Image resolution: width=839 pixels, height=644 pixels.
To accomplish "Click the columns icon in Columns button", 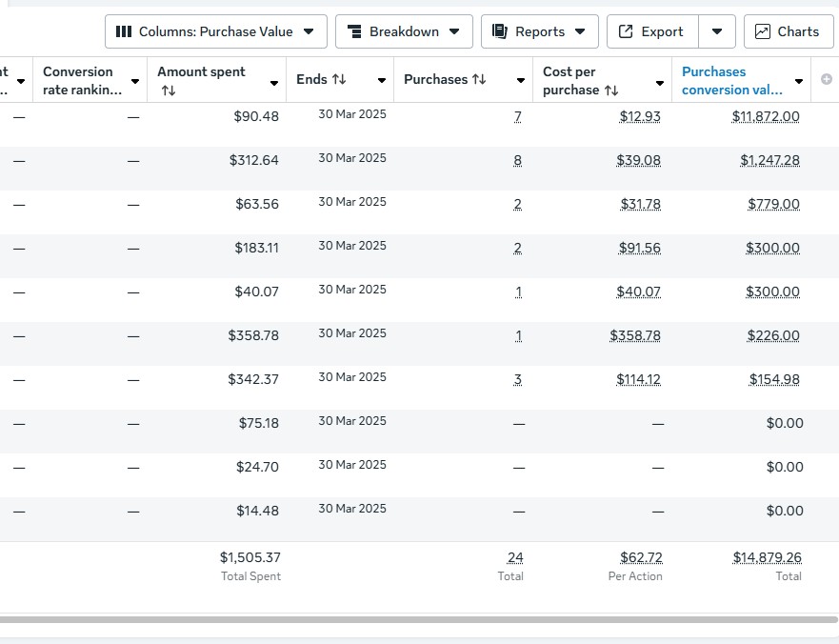I will (124, 31).
